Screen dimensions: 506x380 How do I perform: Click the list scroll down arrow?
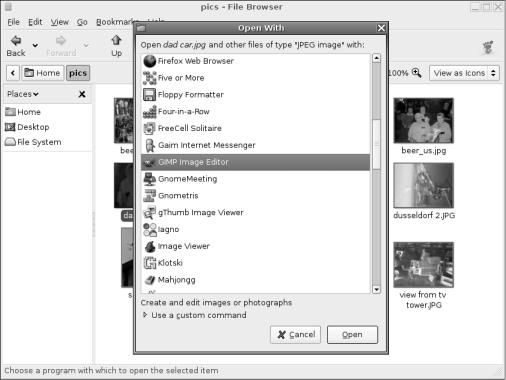(x=376, y=289)
